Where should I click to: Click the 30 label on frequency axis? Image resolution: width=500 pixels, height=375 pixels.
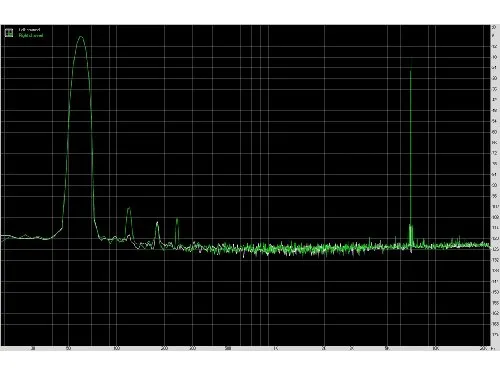(x=33, y=349)
